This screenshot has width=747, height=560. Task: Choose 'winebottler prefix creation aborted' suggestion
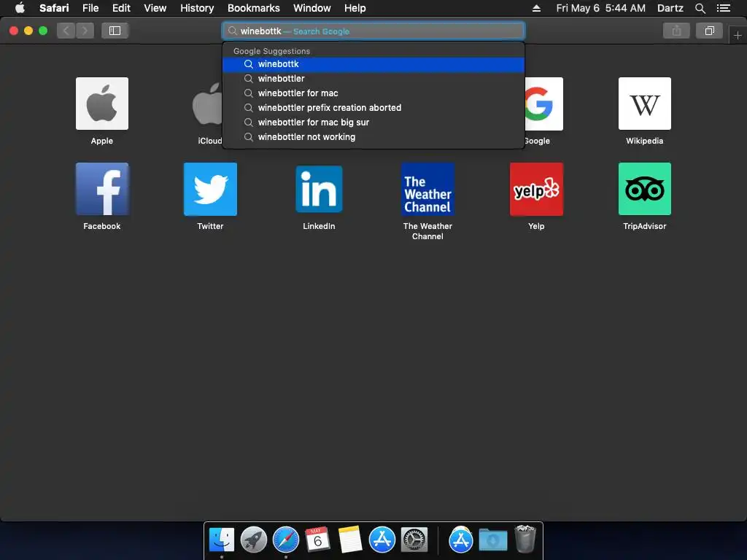pyautogui.click(x=373, y=108)
